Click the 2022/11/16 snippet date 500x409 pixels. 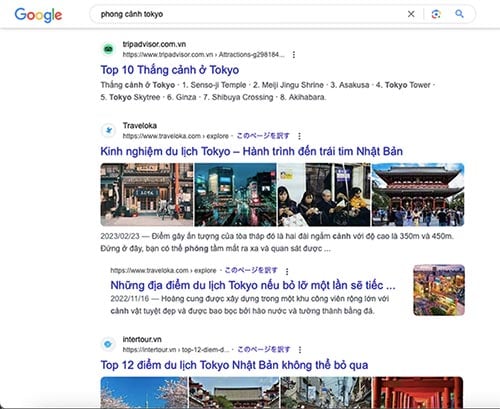pyautogui.click(x=129, y=299)
